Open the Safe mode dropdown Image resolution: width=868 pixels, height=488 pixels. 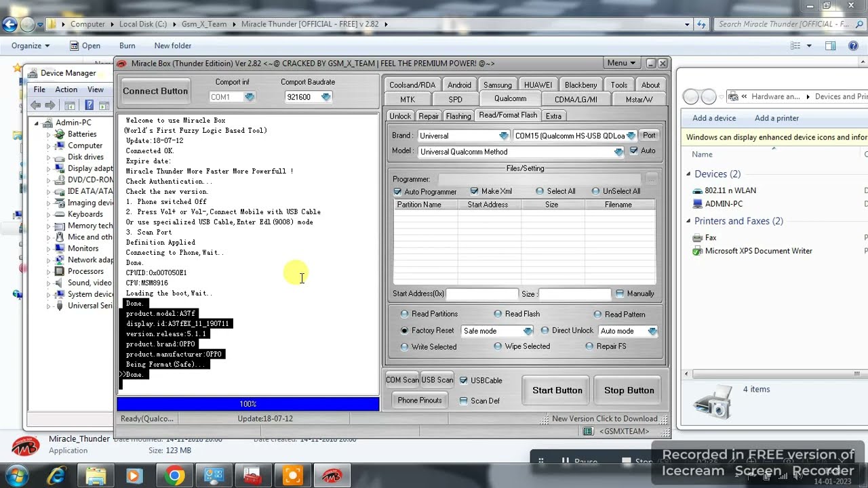[528, 331]
